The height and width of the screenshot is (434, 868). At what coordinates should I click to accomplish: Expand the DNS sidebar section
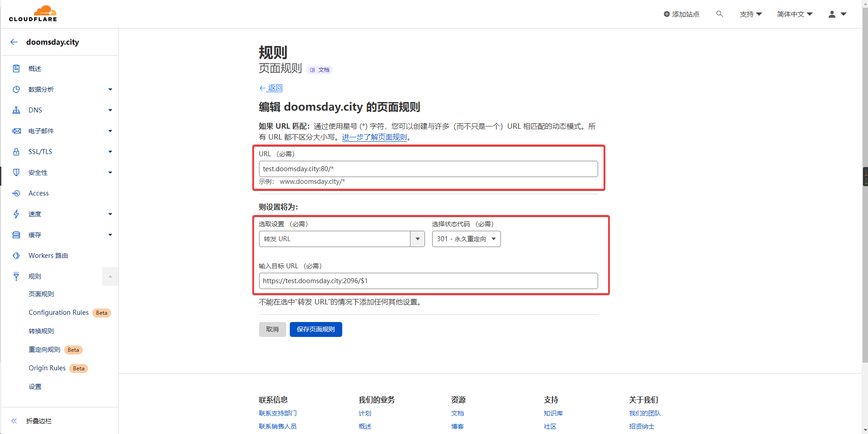click(110, 110)
